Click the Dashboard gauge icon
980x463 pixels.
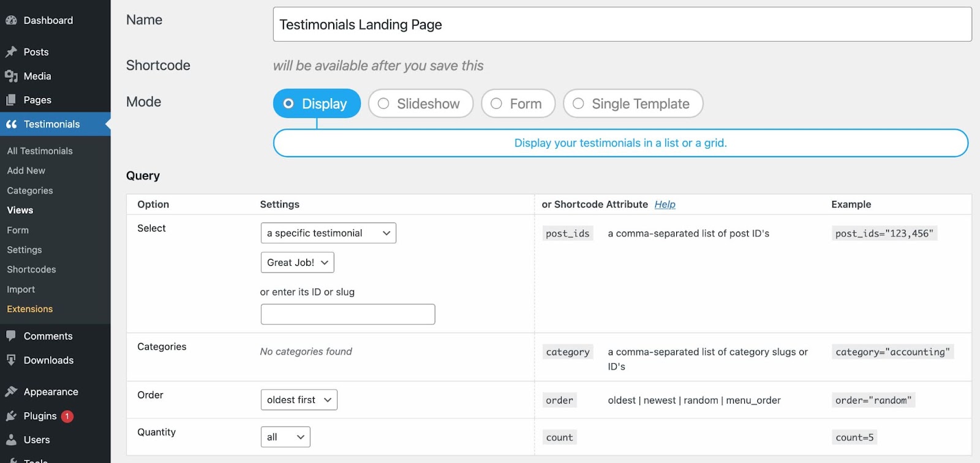[x=11, y=20]
